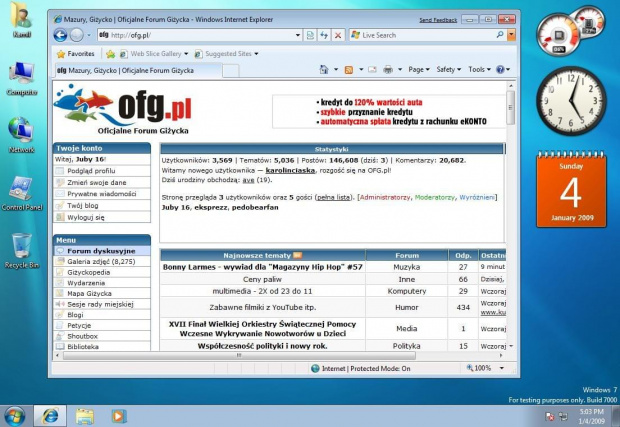Open the Favorites star button

click(76, 53)
